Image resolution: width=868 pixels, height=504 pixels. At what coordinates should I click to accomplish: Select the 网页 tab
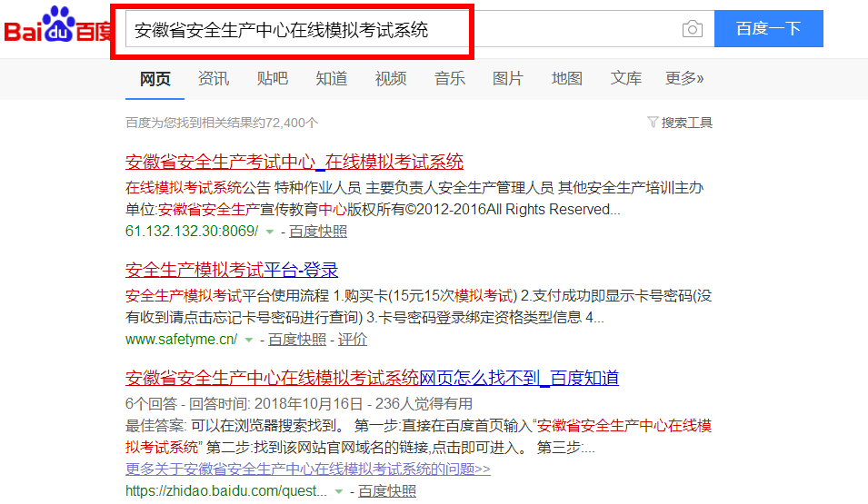(155, 79)
